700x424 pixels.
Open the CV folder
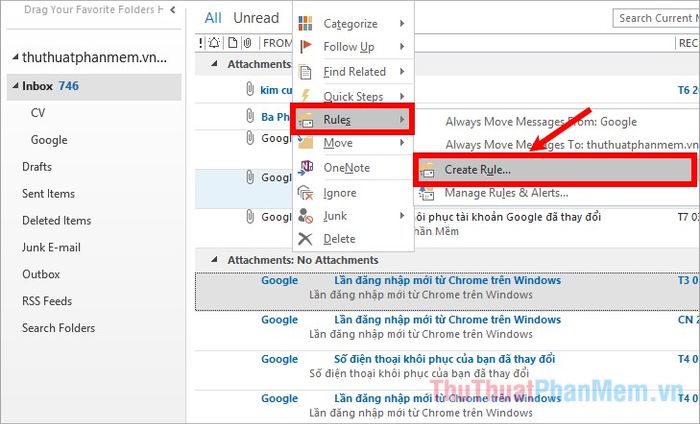38,112
